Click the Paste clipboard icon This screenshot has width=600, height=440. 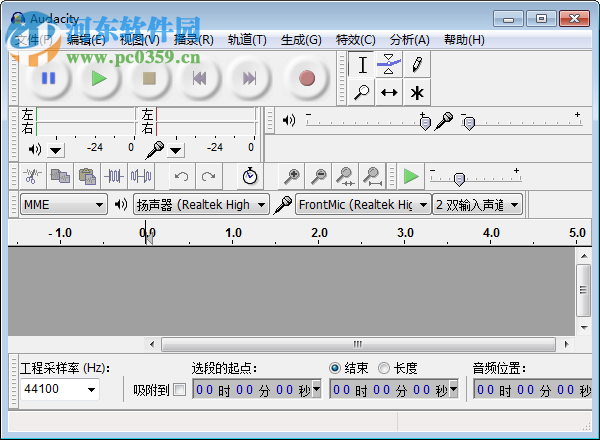pyautogui.click(x=87, y=176)
